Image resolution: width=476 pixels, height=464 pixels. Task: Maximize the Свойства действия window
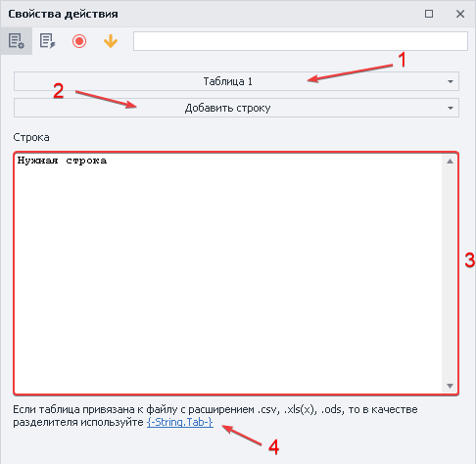coord(429,14)
